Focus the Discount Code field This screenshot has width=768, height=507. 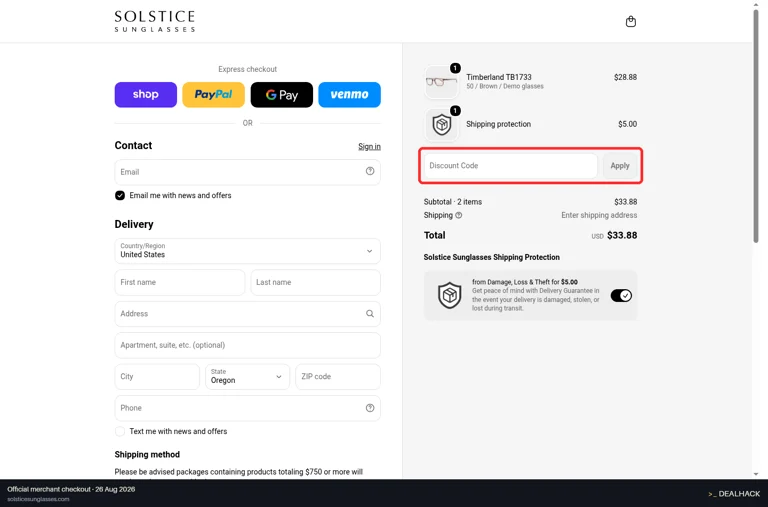click(510, 166)
